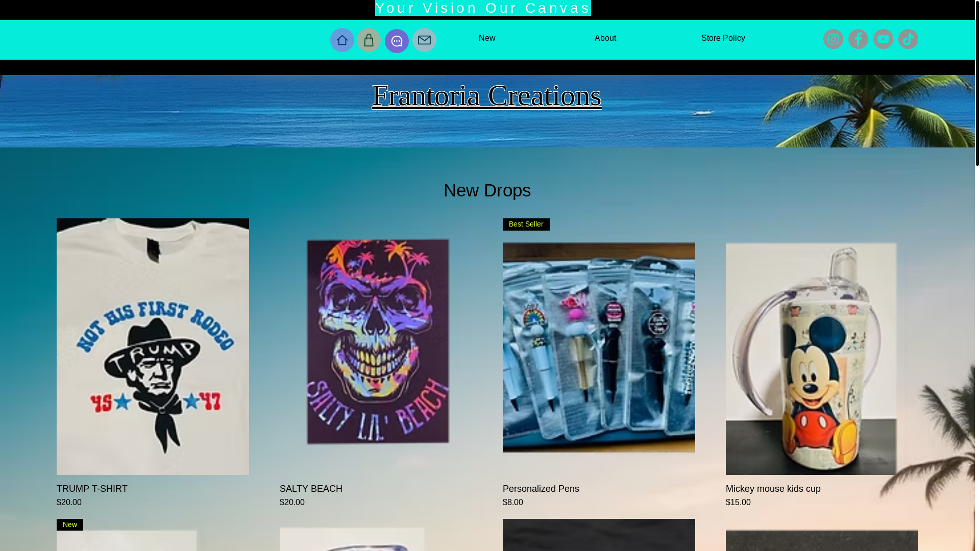Visit the Facebook page

[858, 39]
